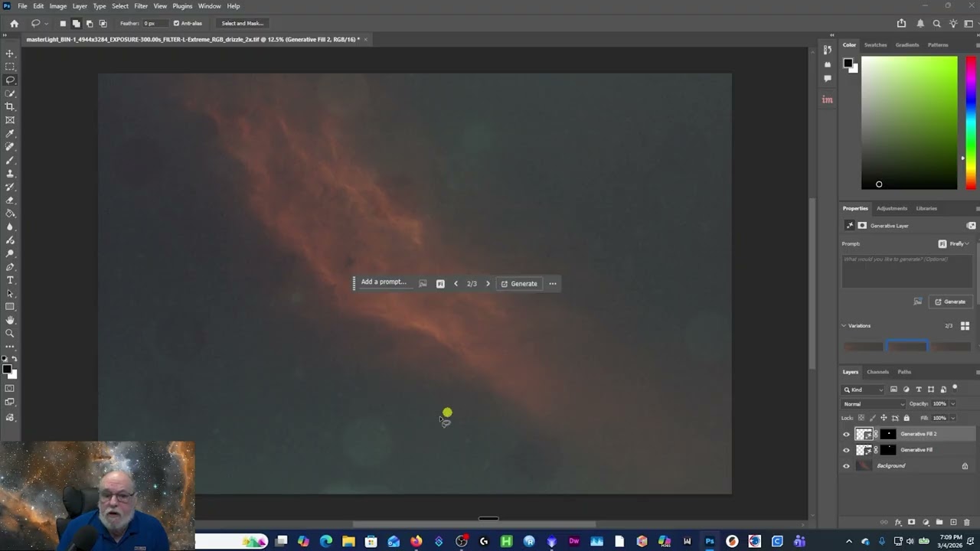Select the Pen tool

10,267
